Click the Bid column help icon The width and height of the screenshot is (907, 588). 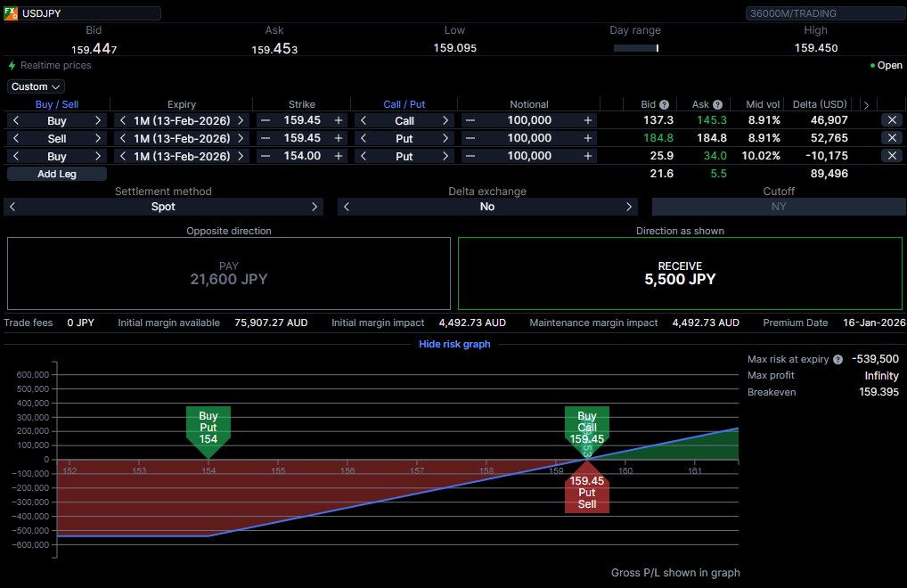[x=664, y=104]
